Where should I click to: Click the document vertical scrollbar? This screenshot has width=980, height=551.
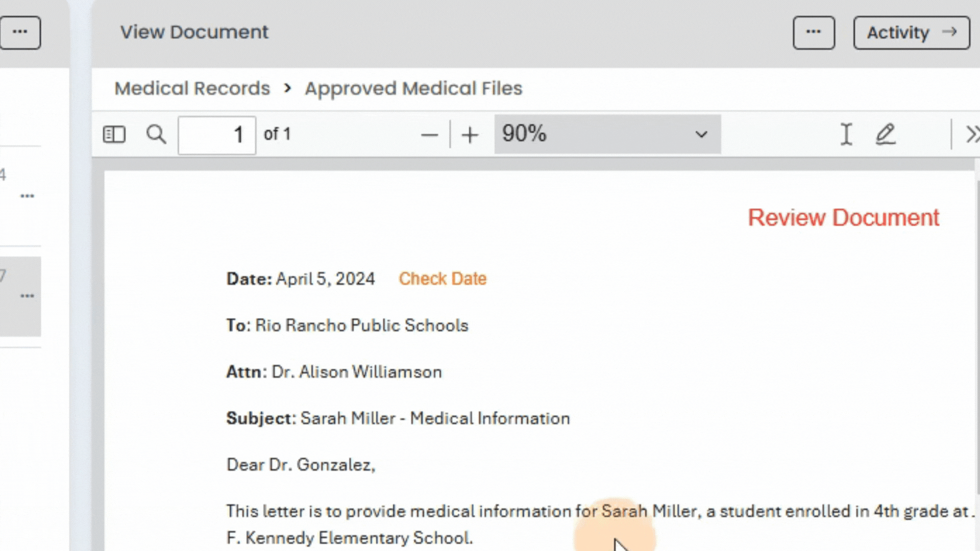coord(977,337)
